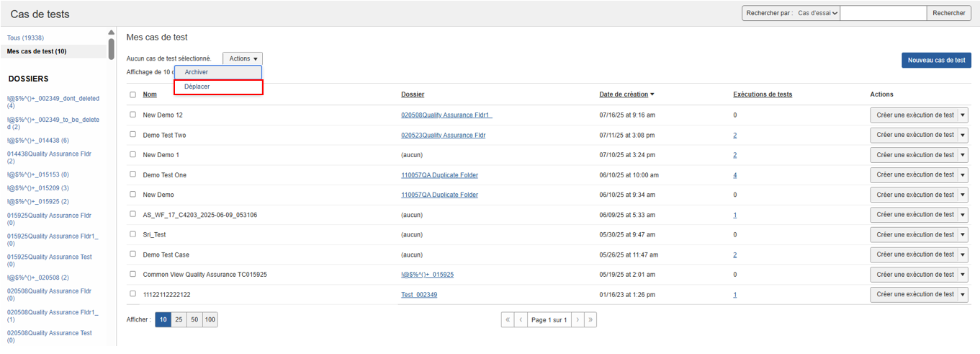Open split-button arrow for New Demo 12 row

[x=964, y=115]
